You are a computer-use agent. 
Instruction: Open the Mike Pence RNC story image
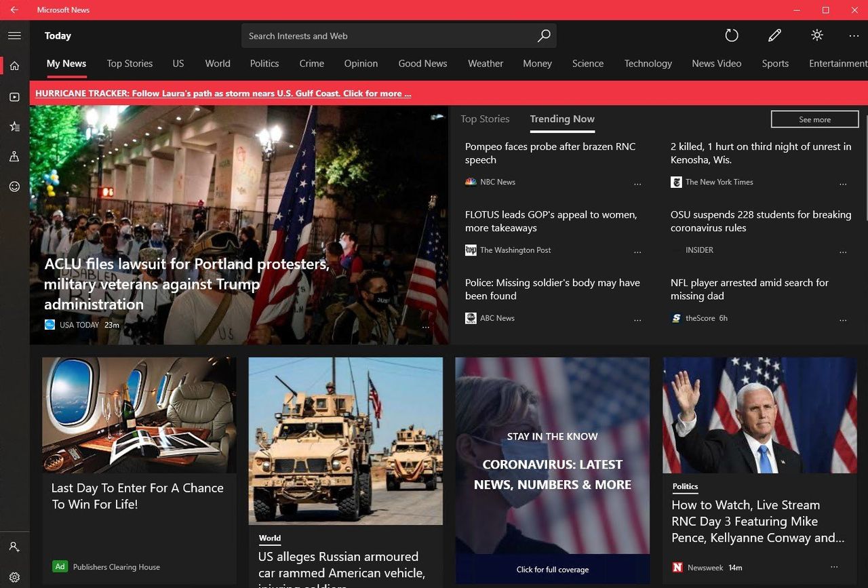click(x=759, y=415)
